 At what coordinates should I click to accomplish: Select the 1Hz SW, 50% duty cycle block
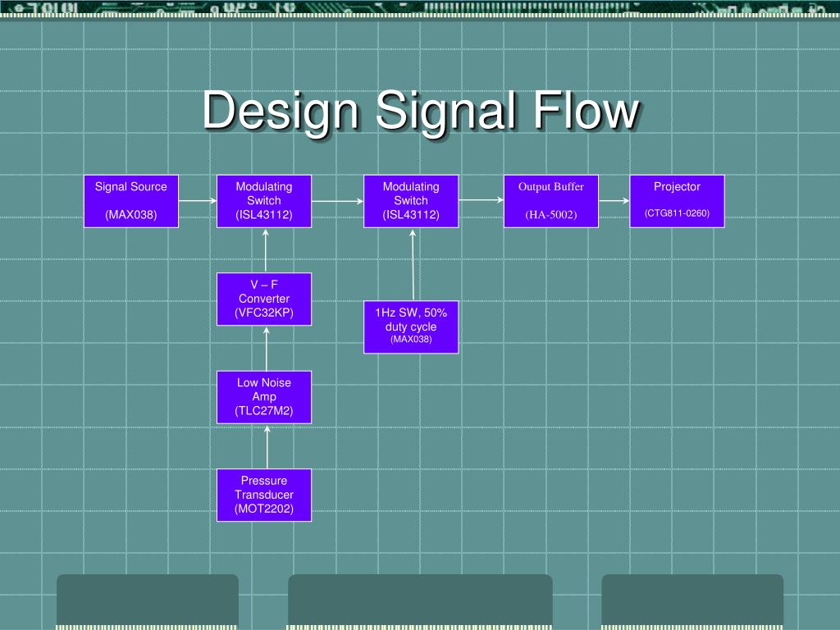pyautogui.click(x=411, y=326)
